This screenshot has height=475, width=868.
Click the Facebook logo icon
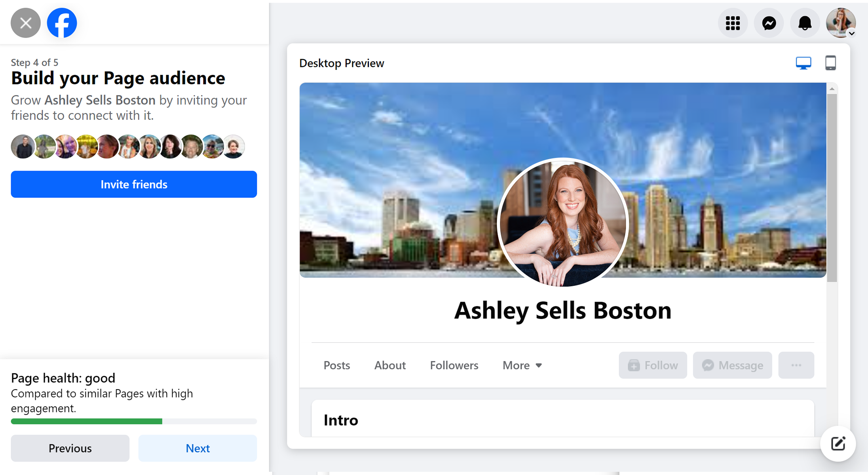[62, 23]
